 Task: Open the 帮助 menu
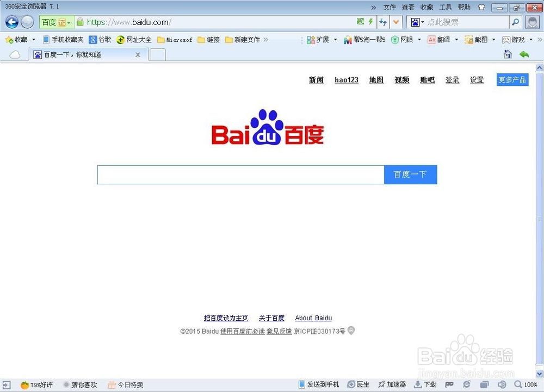point(464,7)
